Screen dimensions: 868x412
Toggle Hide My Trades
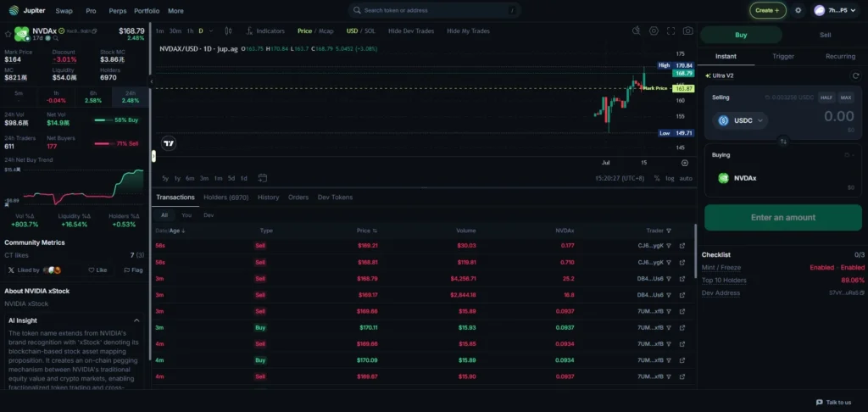pos(468,31)
